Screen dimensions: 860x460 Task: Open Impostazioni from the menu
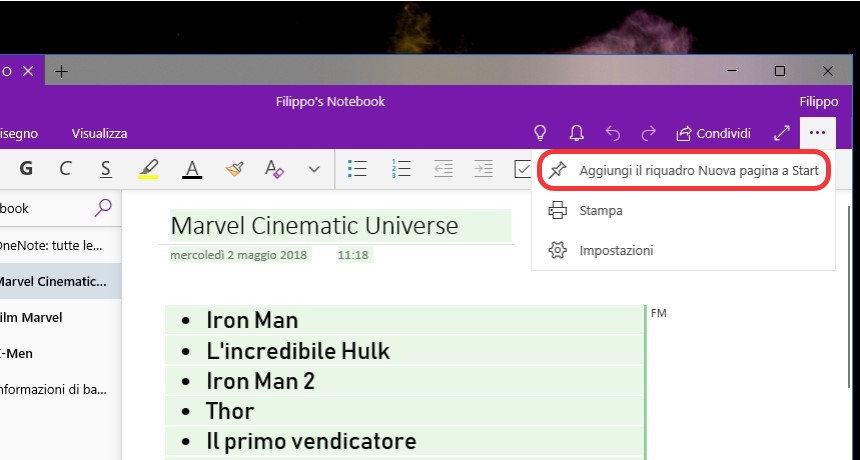click(x=683, y=251)
